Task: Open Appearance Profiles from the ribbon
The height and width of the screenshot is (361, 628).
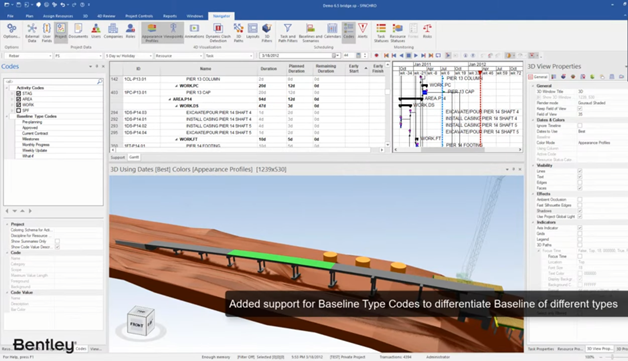Action: [x=152, y=32]
